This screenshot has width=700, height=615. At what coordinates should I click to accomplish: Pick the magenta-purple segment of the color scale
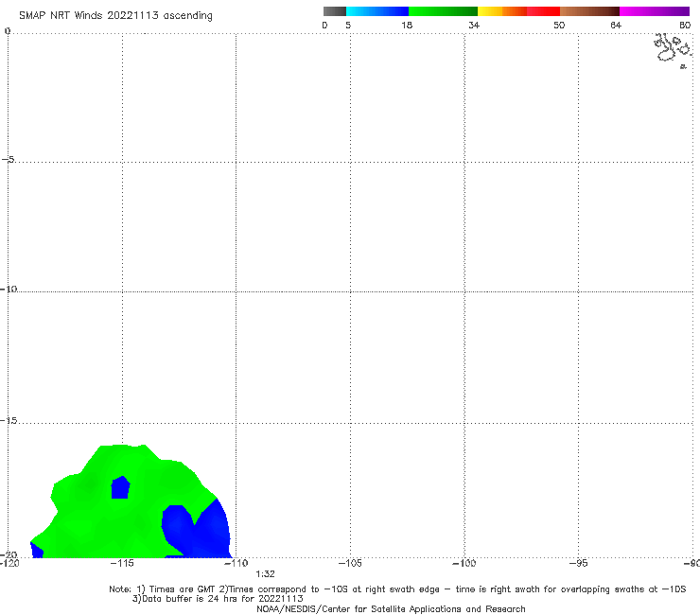655,11
